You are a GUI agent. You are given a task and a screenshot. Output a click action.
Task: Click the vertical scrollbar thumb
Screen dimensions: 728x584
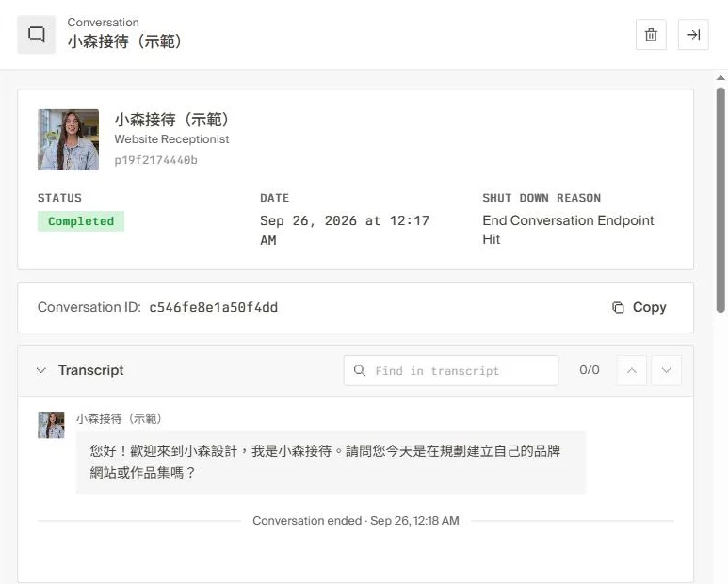click(720, 200)
